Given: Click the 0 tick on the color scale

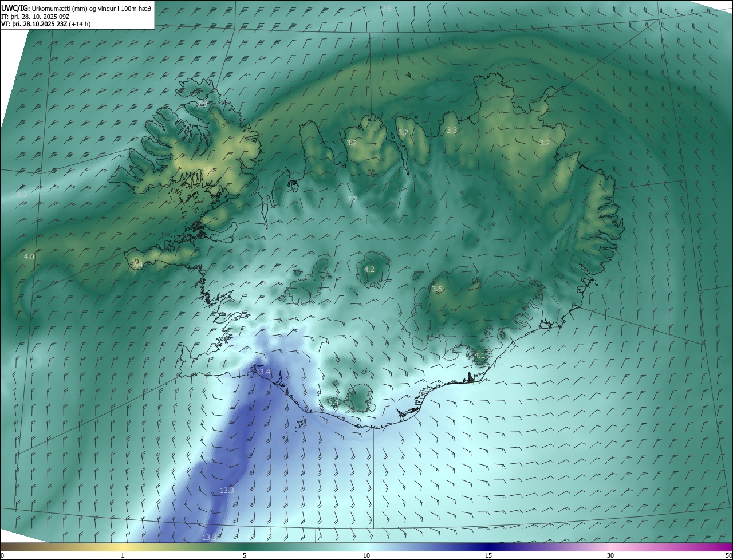Looking at the screenshot, I should pos(2,555).
